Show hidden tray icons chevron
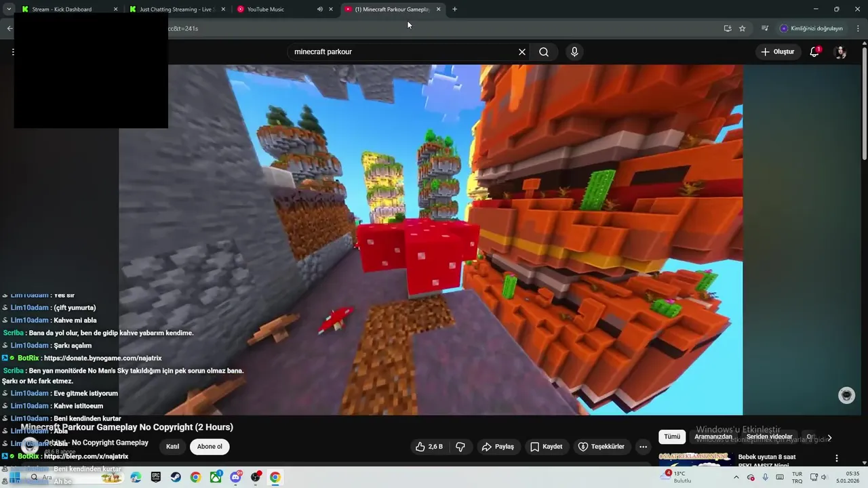The image size is (868, 488). pos(736,477)
